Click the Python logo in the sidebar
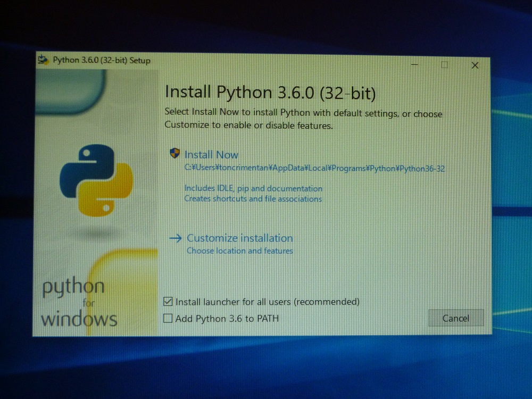532x399 pixels. coord(96,180)
